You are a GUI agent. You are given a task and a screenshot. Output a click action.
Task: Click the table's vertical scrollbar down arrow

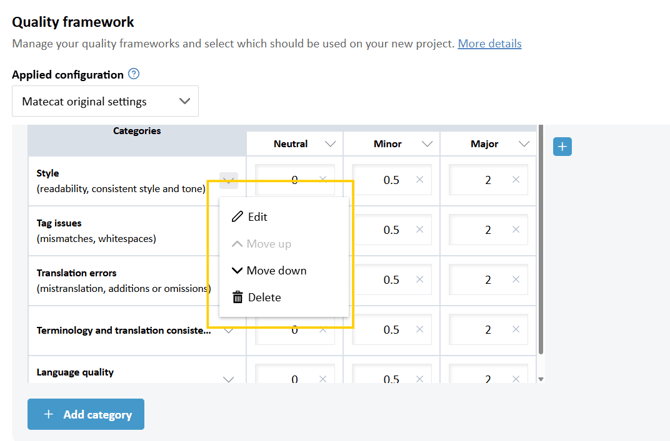point(542,379)
